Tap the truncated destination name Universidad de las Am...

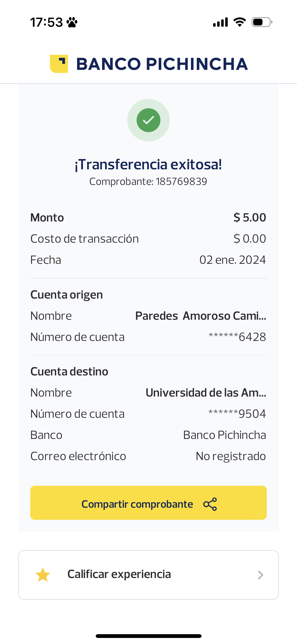pyautogui.click(x=206, y=393)
